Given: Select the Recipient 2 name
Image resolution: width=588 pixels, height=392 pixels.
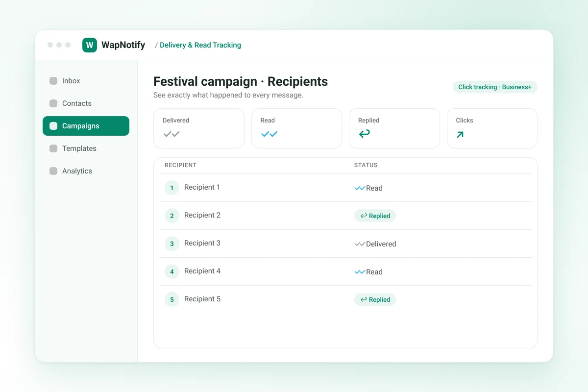Looking at the screenshot, I should (202, 215).
